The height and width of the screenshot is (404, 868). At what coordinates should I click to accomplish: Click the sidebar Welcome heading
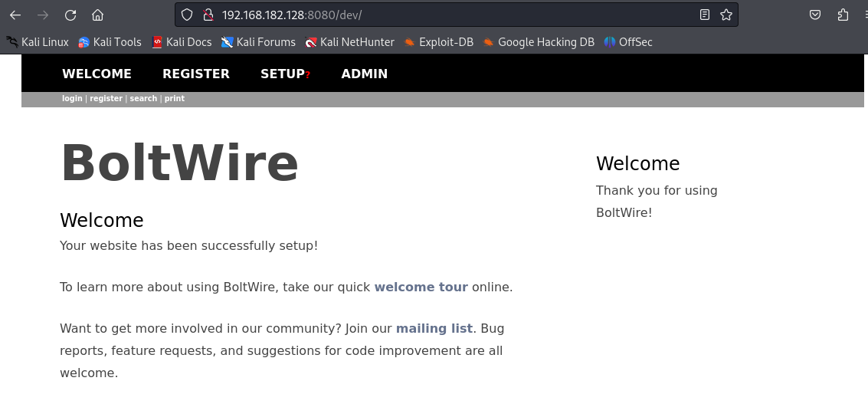coord(637,163)
